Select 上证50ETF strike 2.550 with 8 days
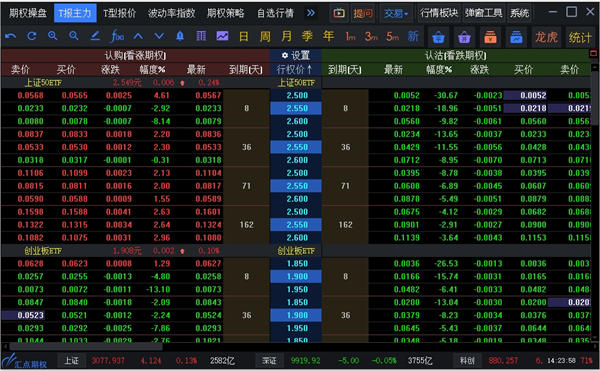Viewport: 600px width, 371px height. (296, 108)
